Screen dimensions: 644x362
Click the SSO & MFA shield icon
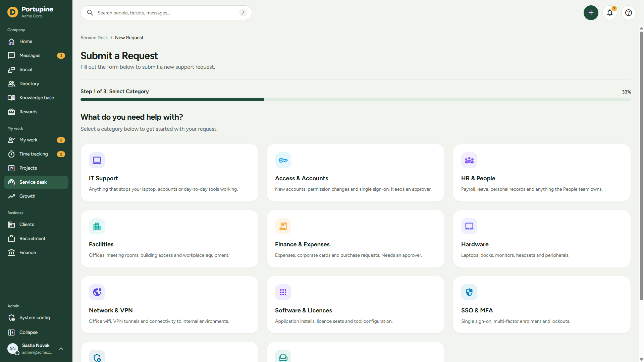click(469, 292)
